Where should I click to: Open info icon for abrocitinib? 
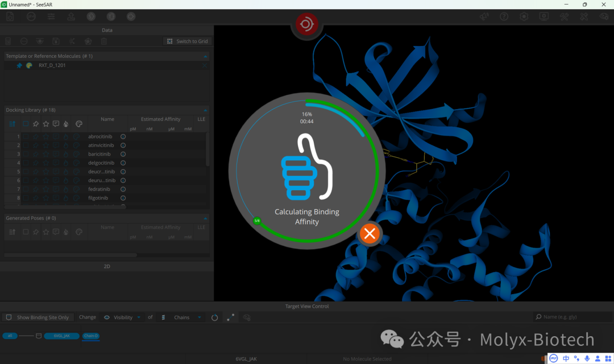click(123, 136)
